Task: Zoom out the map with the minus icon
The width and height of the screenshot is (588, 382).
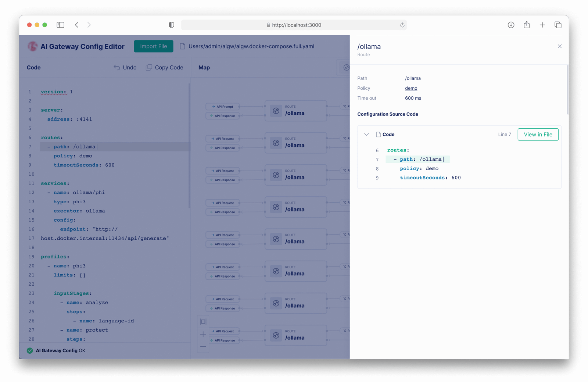Action: [203, 346]
